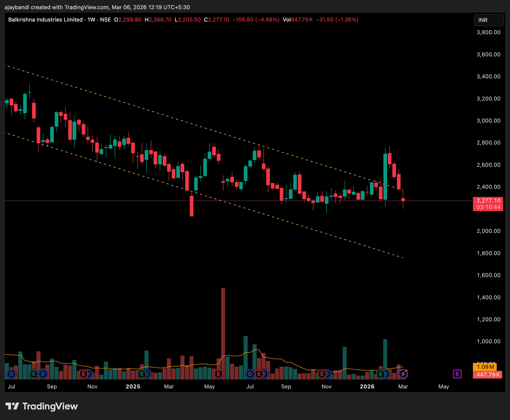Click the 1,200.00 price axis label
The width and height of the screenshot is (510, 420).
pyautogui.click(x=488, y=319)
